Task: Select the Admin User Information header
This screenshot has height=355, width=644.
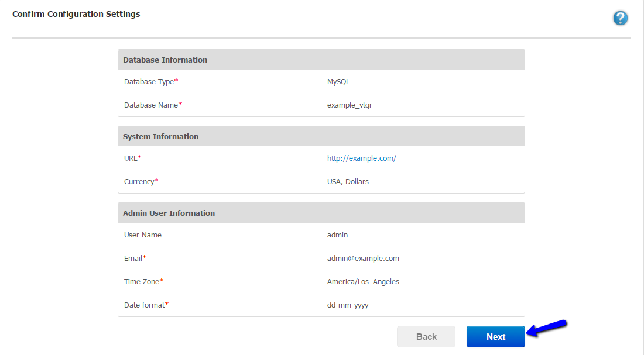Action: click(321, 213)
